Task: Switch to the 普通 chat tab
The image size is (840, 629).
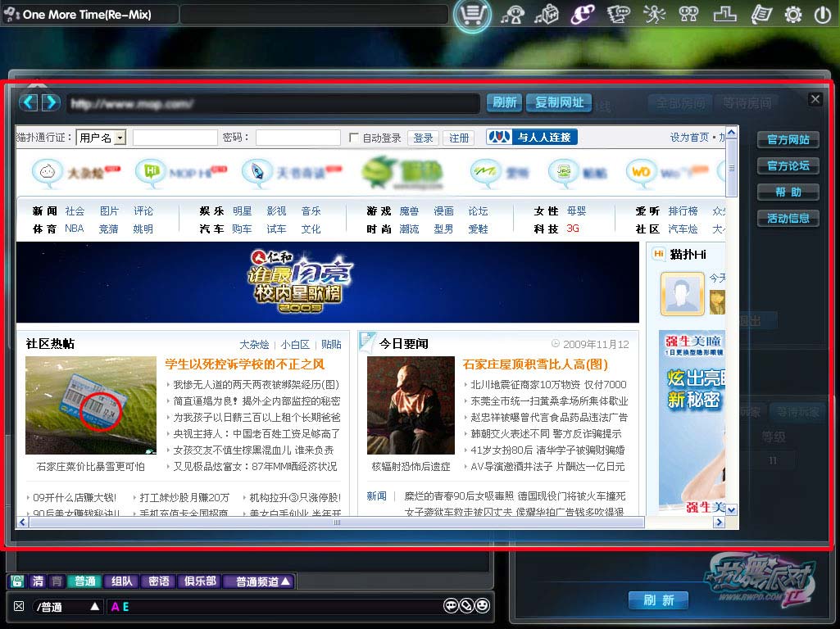Action: pos(84,581)
